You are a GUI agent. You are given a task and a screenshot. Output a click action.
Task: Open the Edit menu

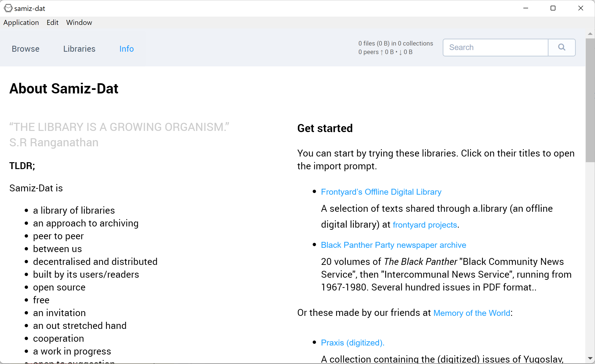[52, 23]
